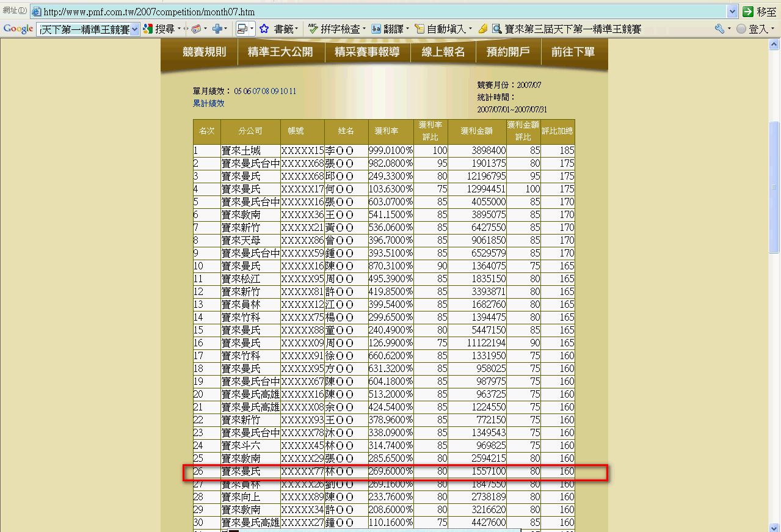Click the 書籤 bookmarks star

[264, 29]
